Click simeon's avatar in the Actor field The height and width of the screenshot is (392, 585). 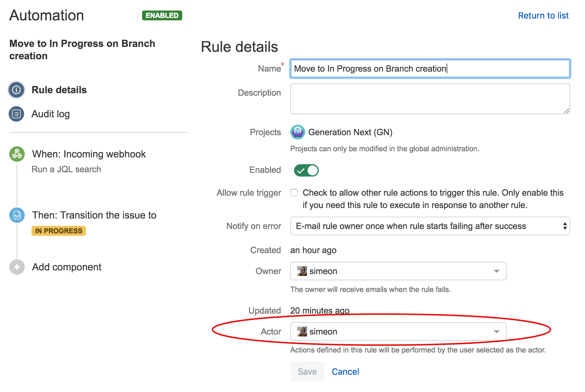click(302, 332)
